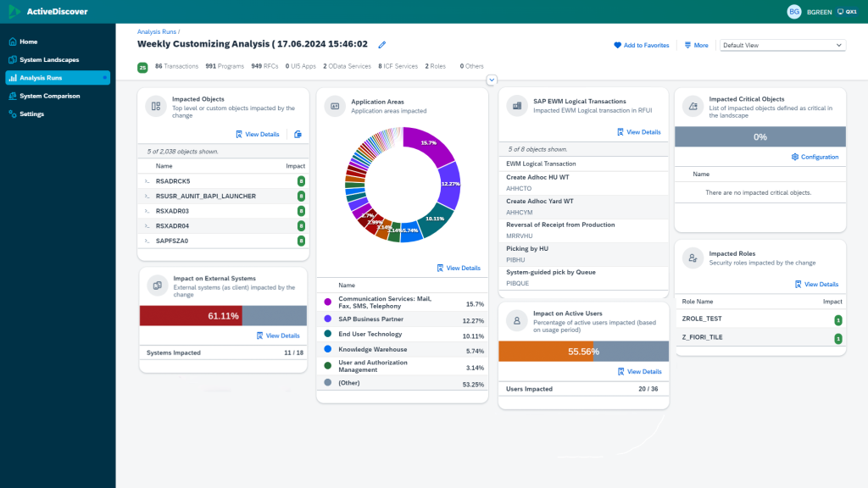Screen dimensions: 868x488
Task: Click impact badge for Z_FIORI_TILE role
Action: [x=838, y=338]
